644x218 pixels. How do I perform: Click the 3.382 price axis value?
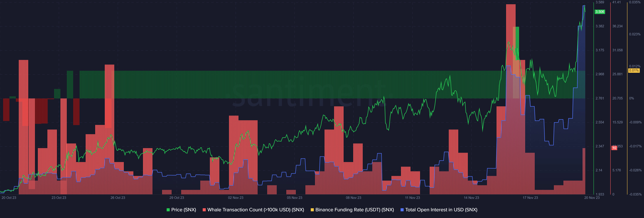pyautogui.click(x=600, y=26)
